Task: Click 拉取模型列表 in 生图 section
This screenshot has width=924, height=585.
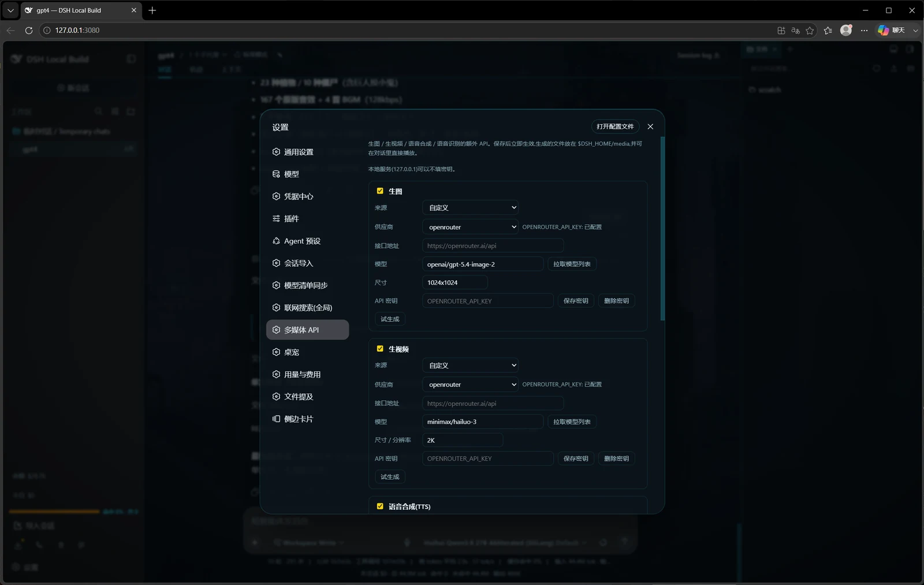Action: [572, 264]
